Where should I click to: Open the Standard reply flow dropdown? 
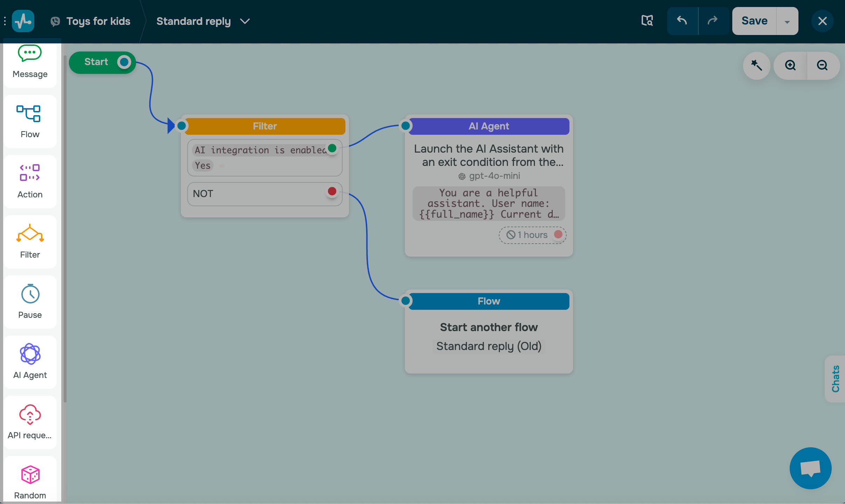244,21
